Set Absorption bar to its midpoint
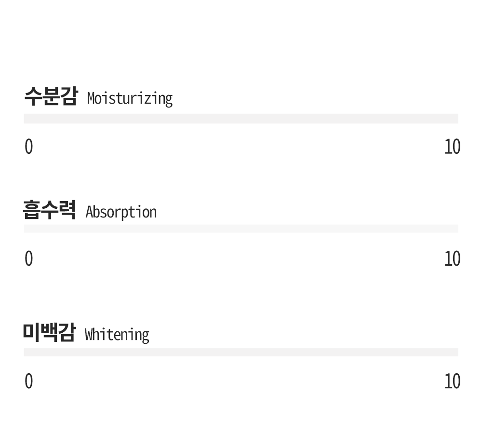 point(241,229)
